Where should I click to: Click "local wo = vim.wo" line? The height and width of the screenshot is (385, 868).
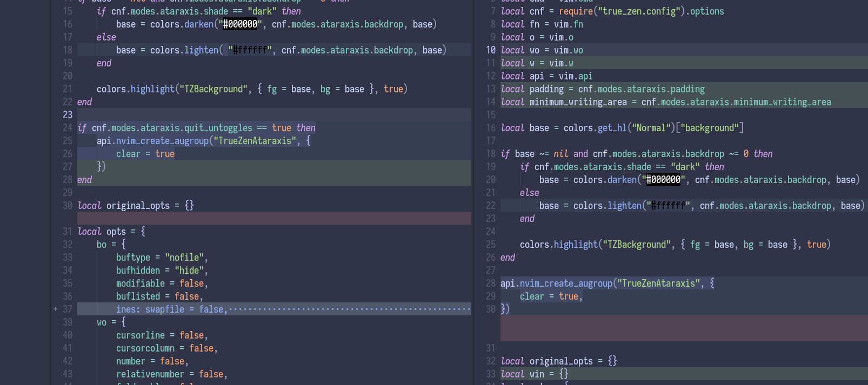pyautogui.click(x=542, y=50)
